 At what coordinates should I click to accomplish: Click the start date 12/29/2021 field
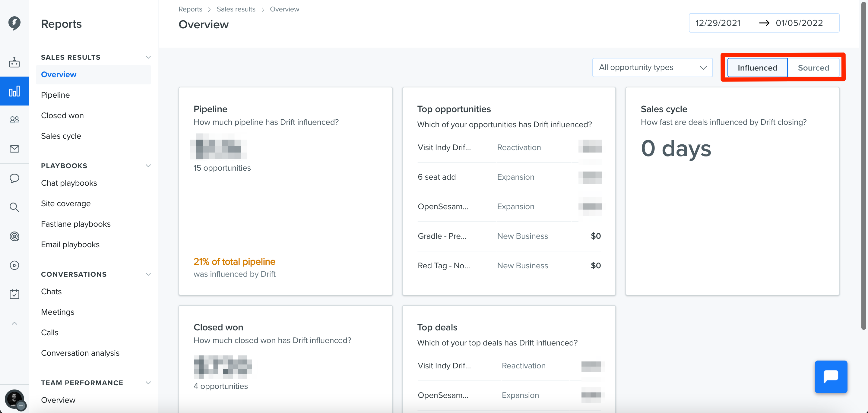tap(718, 23)
